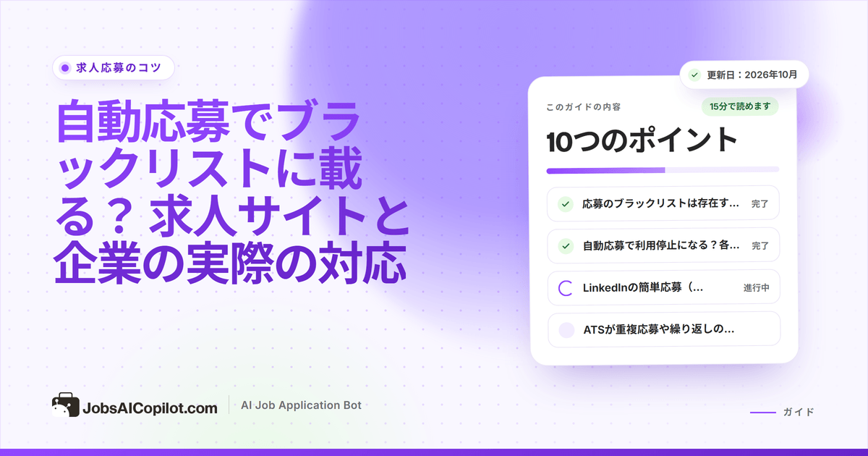Click the 更新日：2026年10月 badge
Image resolution: width=868 pixels, height=456 pixels.
click(744, 75)
